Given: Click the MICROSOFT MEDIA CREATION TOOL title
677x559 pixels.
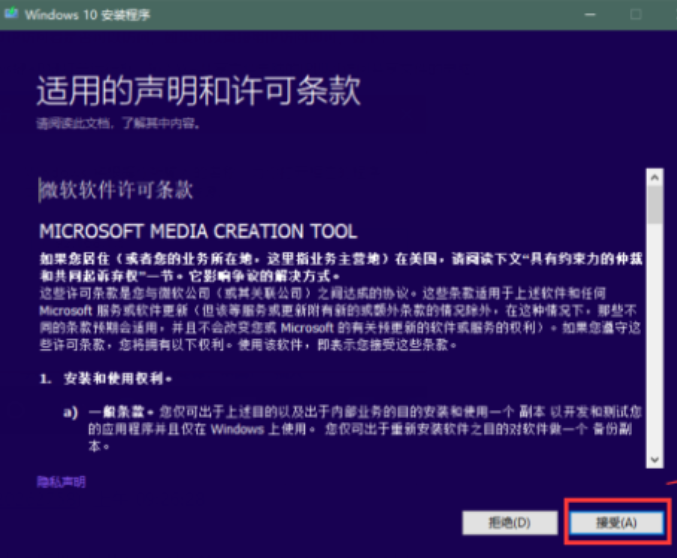Looking at the screenshot, I should [x=197, y=232].
